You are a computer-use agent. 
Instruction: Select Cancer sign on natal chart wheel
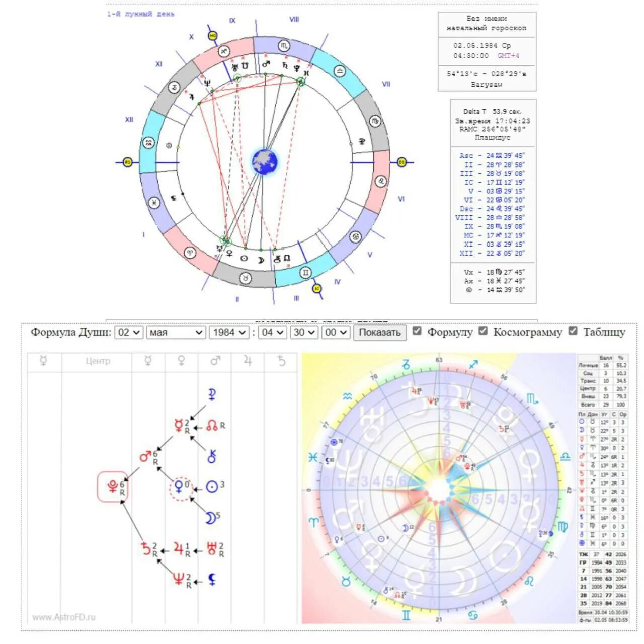point(356,236)
